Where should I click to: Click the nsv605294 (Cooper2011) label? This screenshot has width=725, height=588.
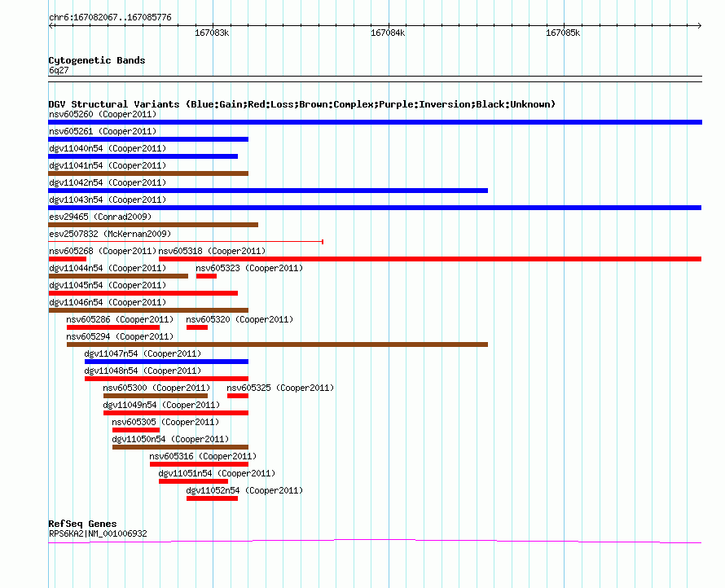coord(120,336)
